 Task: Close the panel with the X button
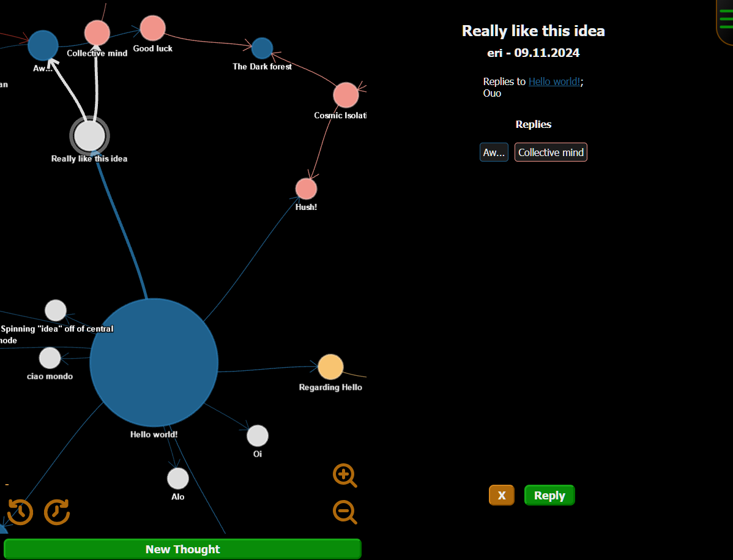pyautogui.click(x=502, y=495)
